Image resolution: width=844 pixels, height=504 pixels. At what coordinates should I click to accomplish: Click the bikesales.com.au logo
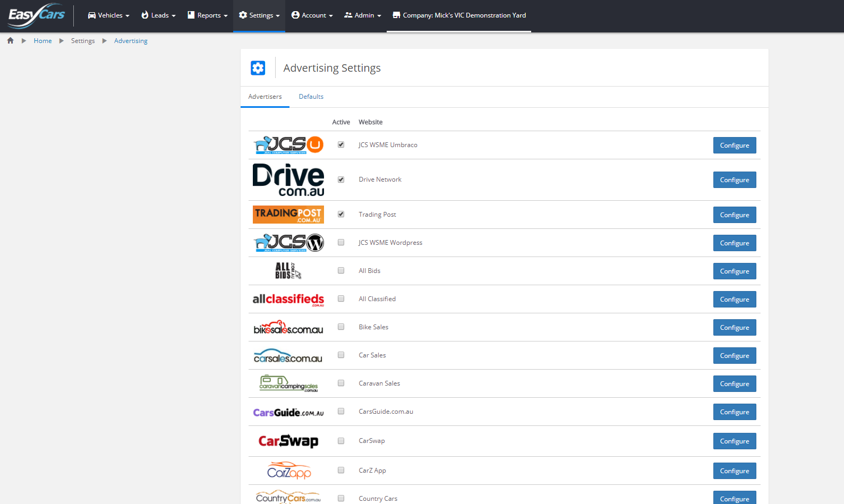coord(288,327)
